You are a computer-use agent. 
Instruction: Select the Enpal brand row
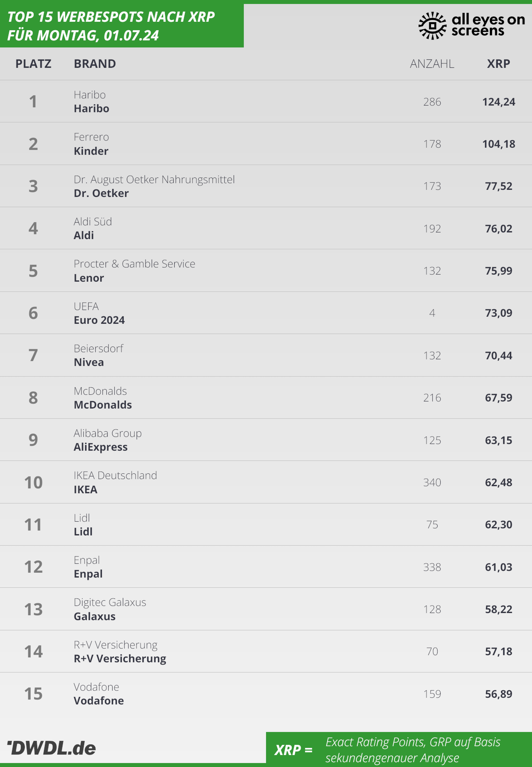click(266, 566)
